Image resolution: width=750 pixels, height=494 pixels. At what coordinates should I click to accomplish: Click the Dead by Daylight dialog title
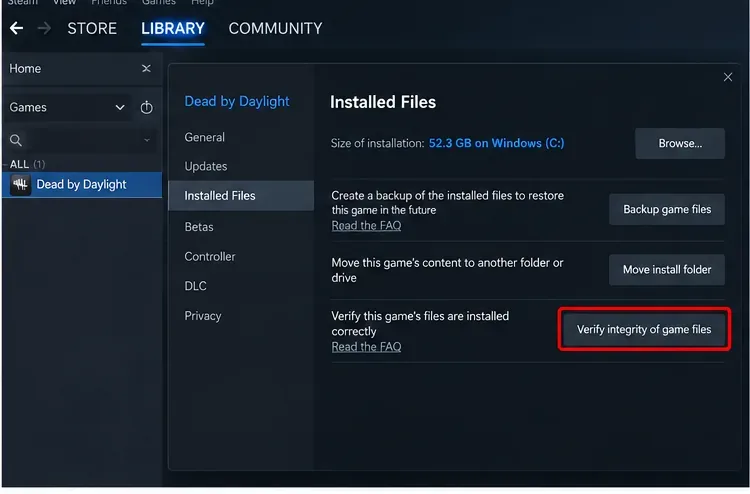pyautogui.click(x=237, y=101)
